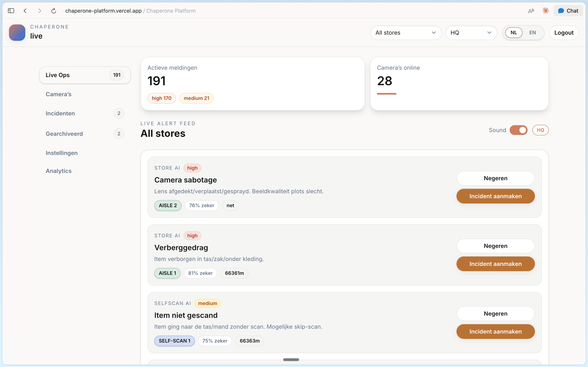
Task: Open the Instellingen section
Action: (61, 153)
